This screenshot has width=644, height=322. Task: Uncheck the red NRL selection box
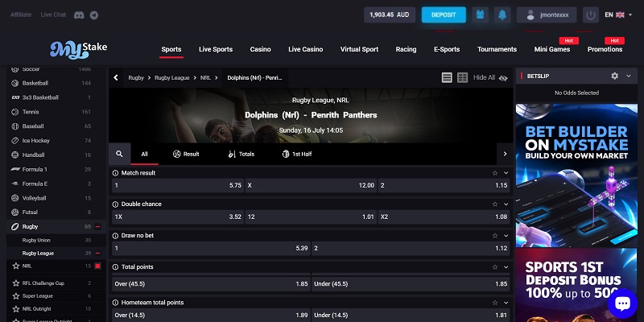[97, 266]
